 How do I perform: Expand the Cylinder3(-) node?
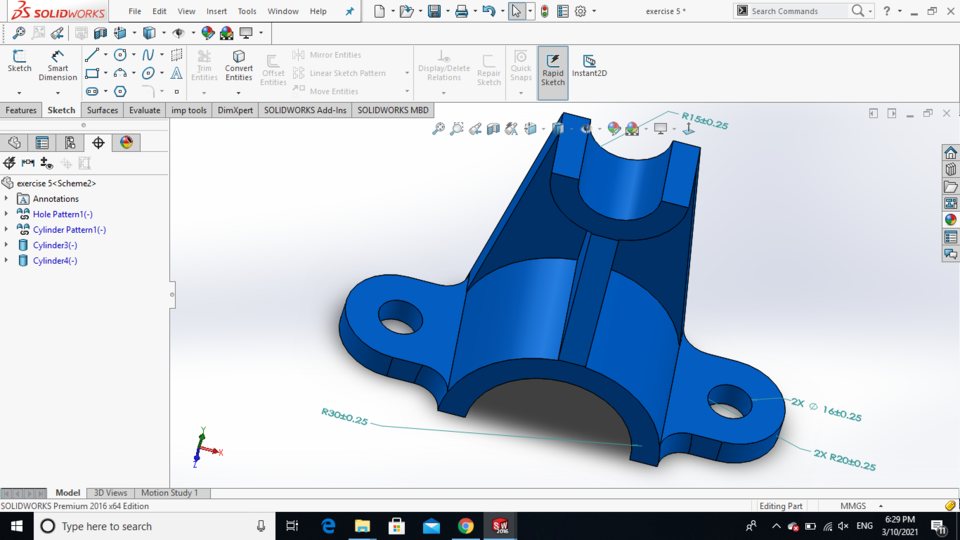[x=6, y=245]
